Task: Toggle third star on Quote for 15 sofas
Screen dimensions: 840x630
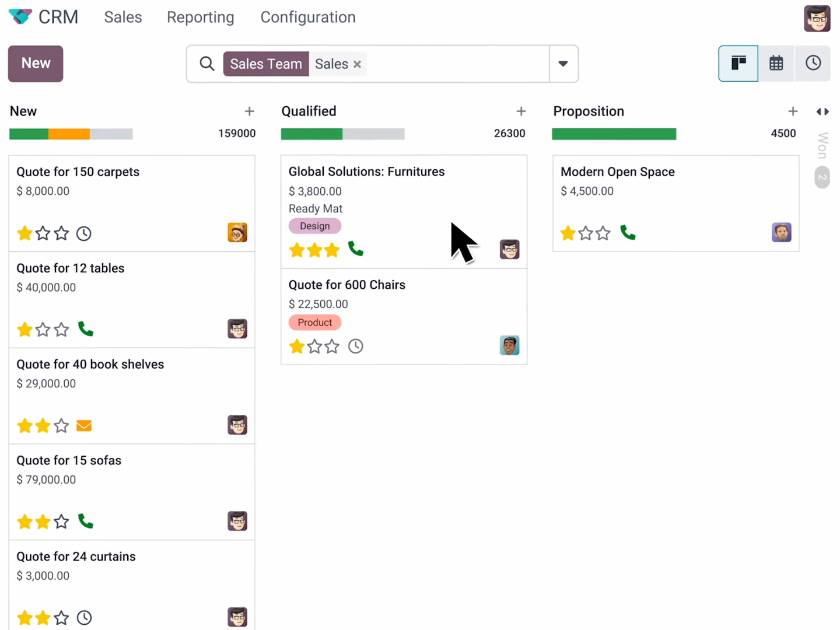Action: click(x=61, y=521)
